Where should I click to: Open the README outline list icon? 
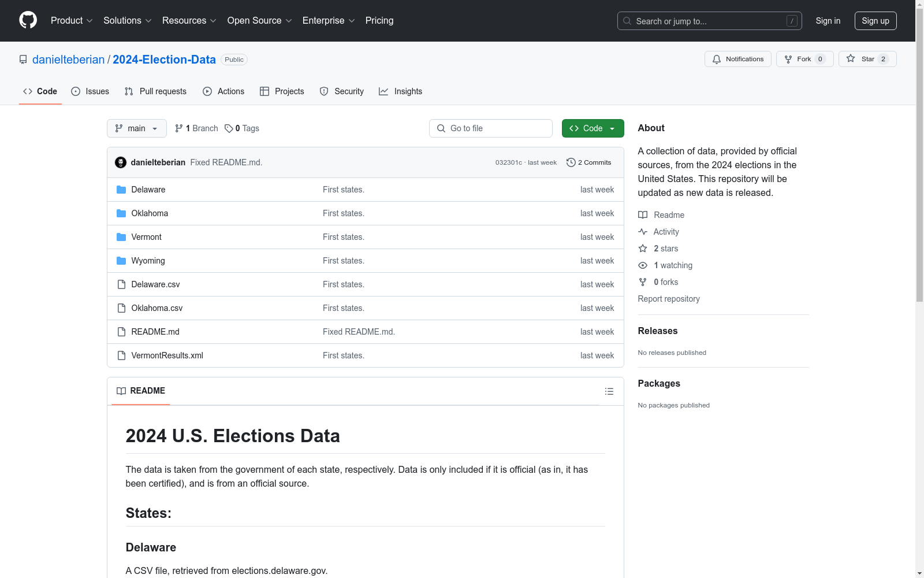pyautogui.click(x=609, y=391)
